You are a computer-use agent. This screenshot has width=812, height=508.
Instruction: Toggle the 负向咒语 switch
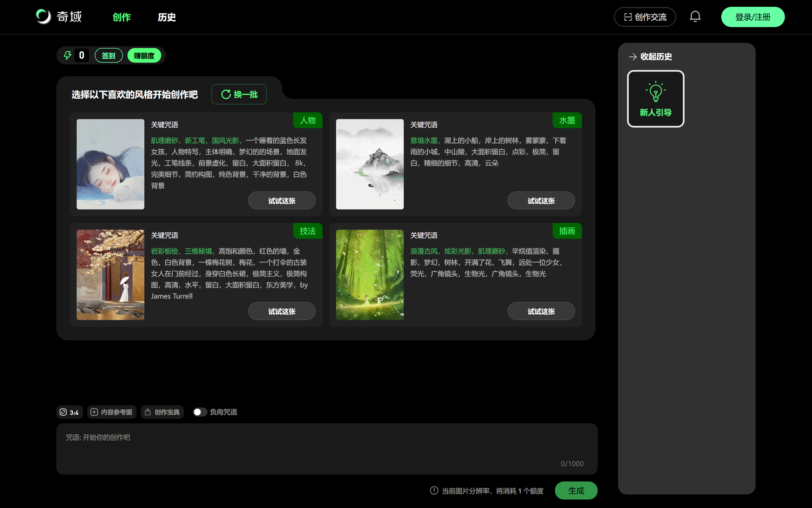click(200, 412)
